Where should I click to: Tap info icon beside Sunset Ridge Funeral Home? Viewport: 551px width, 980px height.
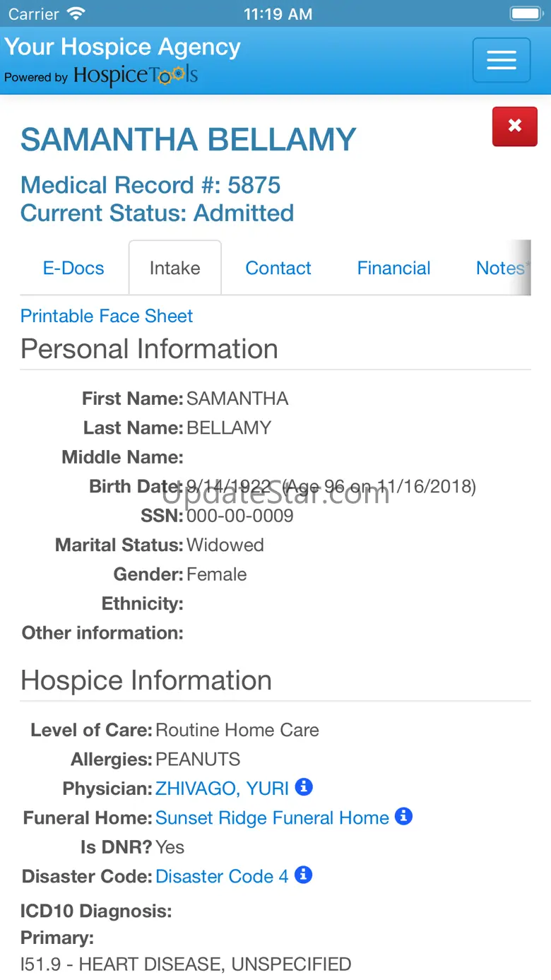click(403, 817)
